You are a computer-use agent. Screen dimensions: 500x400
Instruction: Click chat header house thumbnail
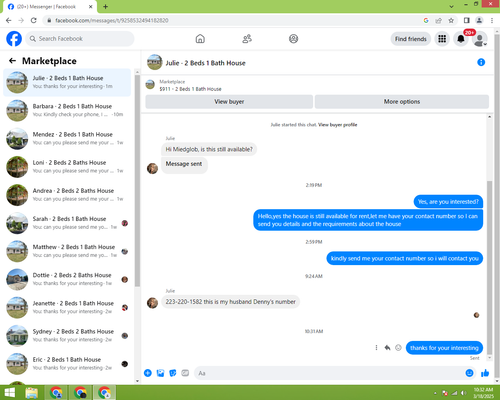click(154, 62)
